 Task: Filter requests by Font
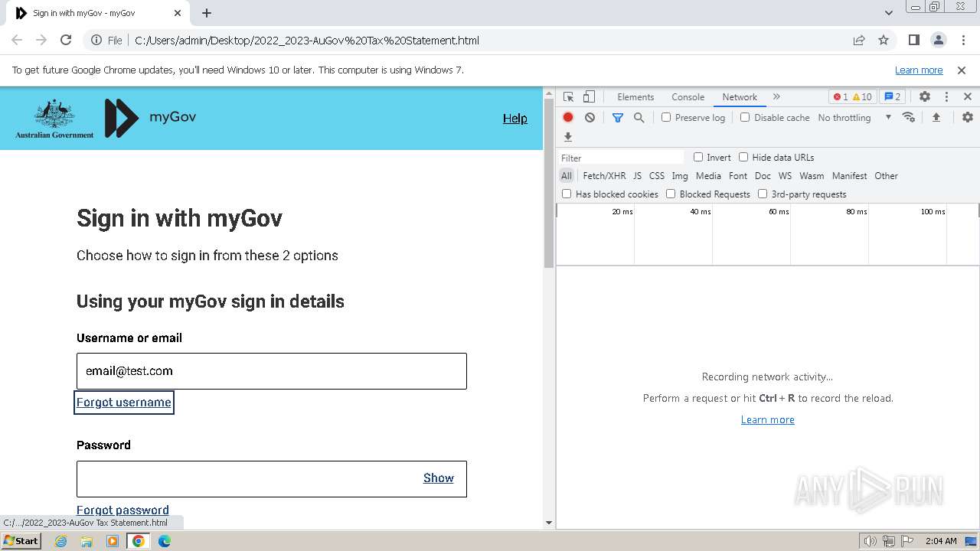click(738, 176)
